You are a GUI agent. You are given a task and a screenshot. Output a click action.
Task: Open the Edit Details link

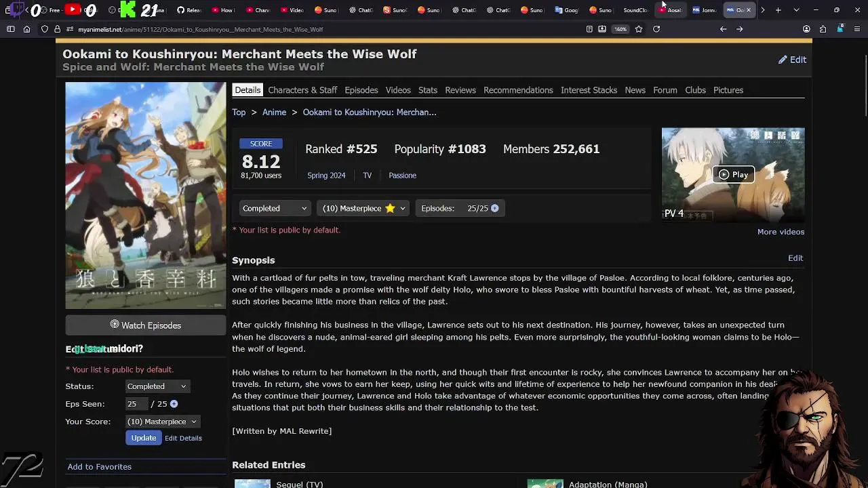click(x=183, y=438)
